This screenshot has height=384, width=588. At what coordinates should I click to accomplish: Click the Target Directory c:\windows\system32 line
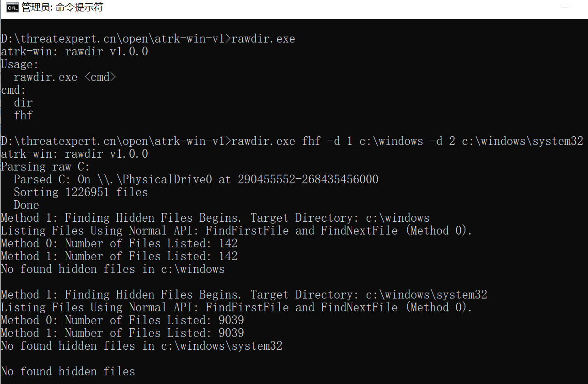[244, 295]
